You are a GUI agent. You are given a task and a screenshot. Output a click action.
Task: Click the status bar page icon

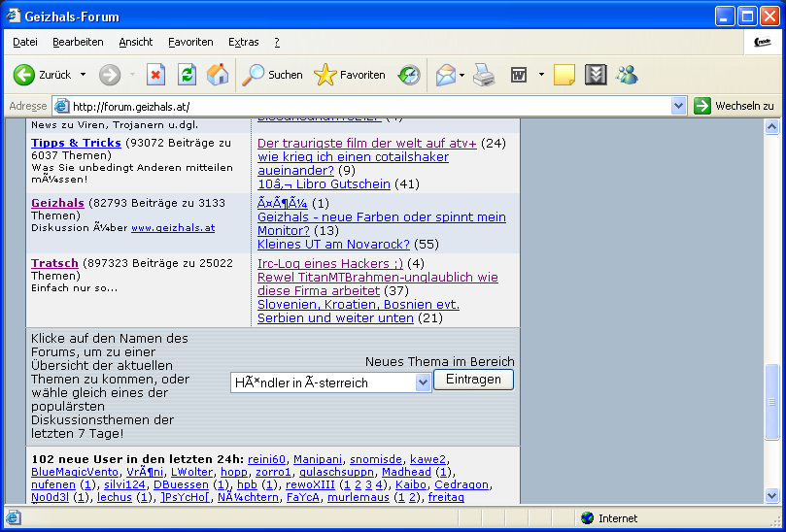[13, 518]
